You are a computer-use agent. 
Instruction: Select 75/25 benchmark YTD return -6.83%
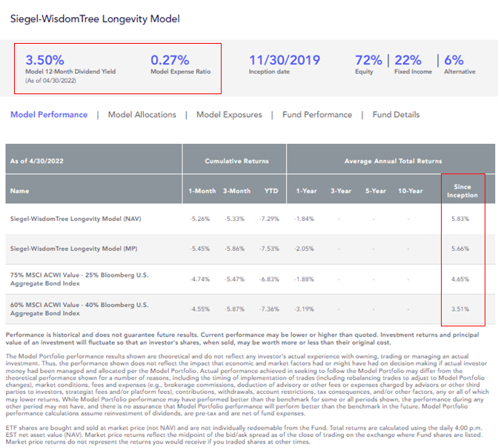point(269,279)
